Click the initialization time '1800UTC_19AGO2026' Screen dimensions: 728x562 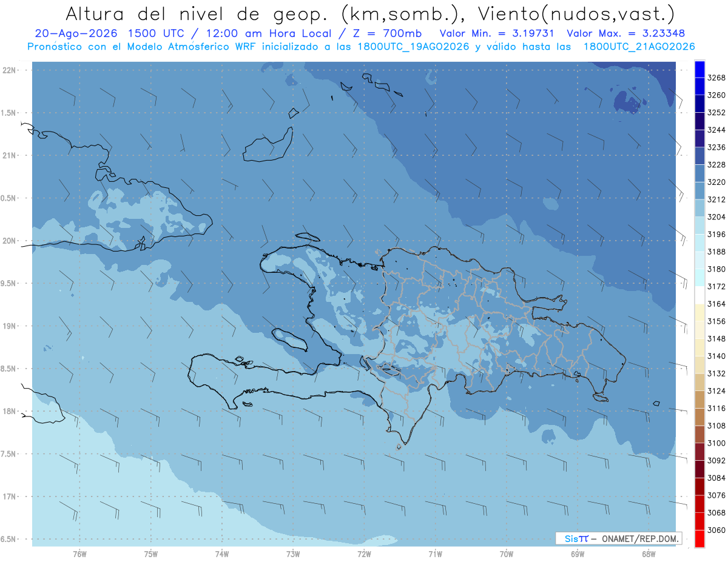[413, 46]
